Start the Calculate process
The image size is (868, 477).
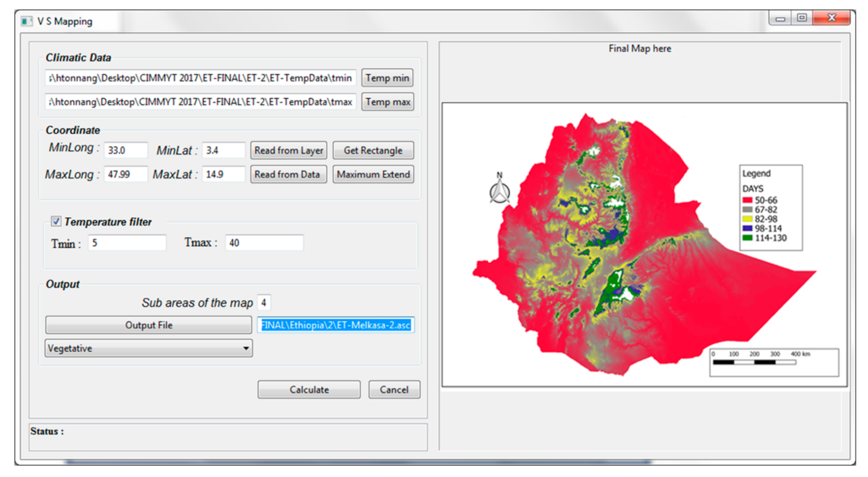pyautogui.click(x=309, y=389)
